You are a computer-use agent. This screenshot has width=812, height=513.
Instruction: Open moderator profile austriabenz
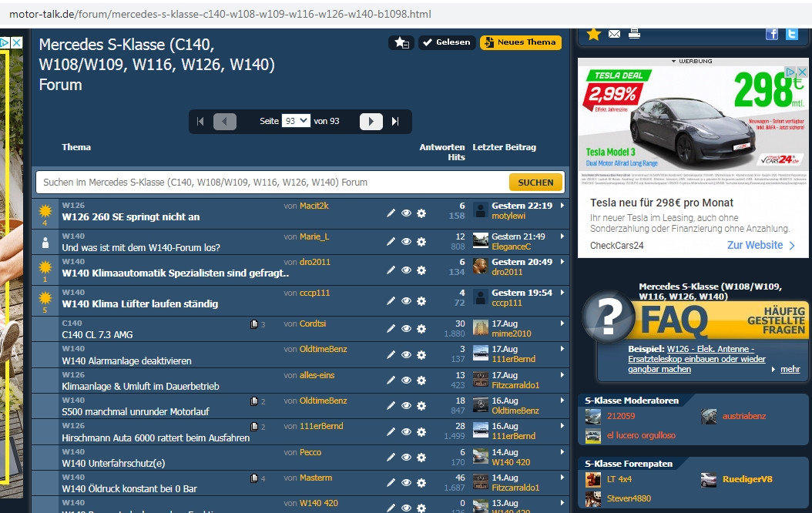coord(744,416)
